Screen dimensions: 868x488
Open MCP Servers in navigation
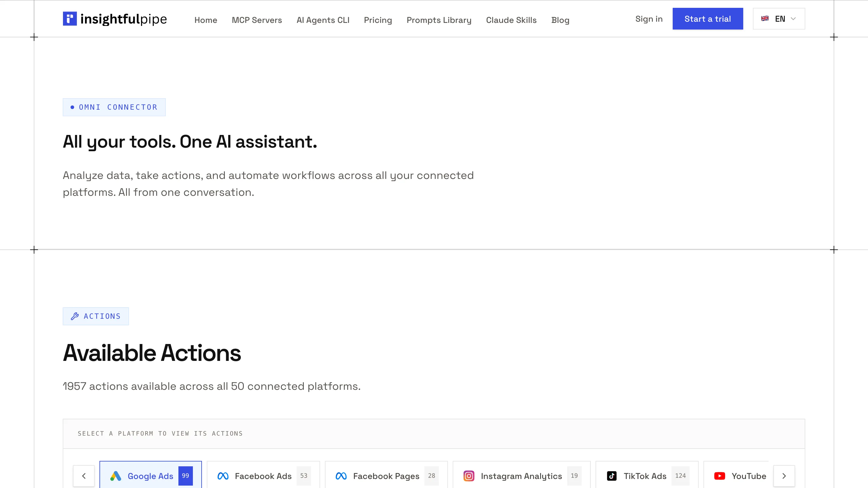[x=257, y=20]
